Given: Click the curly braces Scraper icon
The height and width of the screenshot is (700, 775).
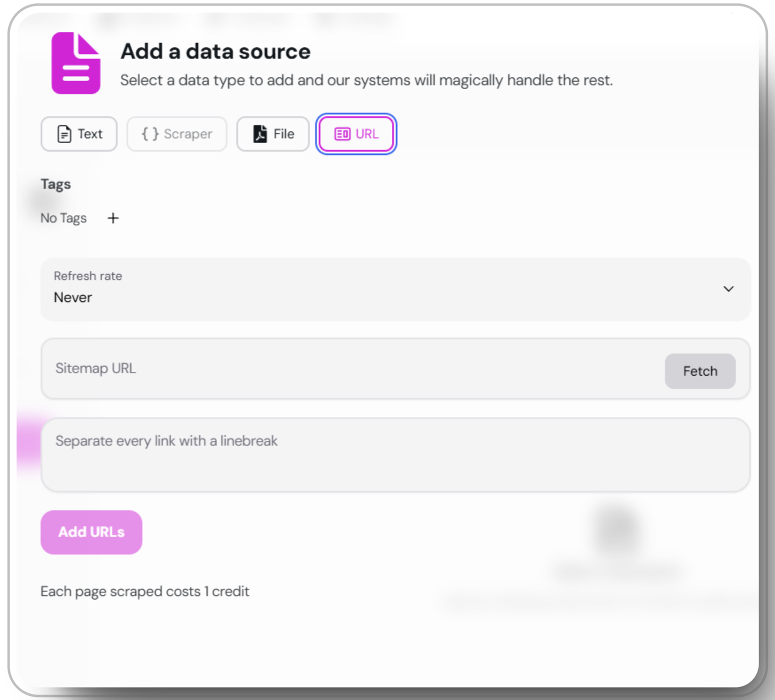Looking at the screenshot, I should [x=150, y=133].
